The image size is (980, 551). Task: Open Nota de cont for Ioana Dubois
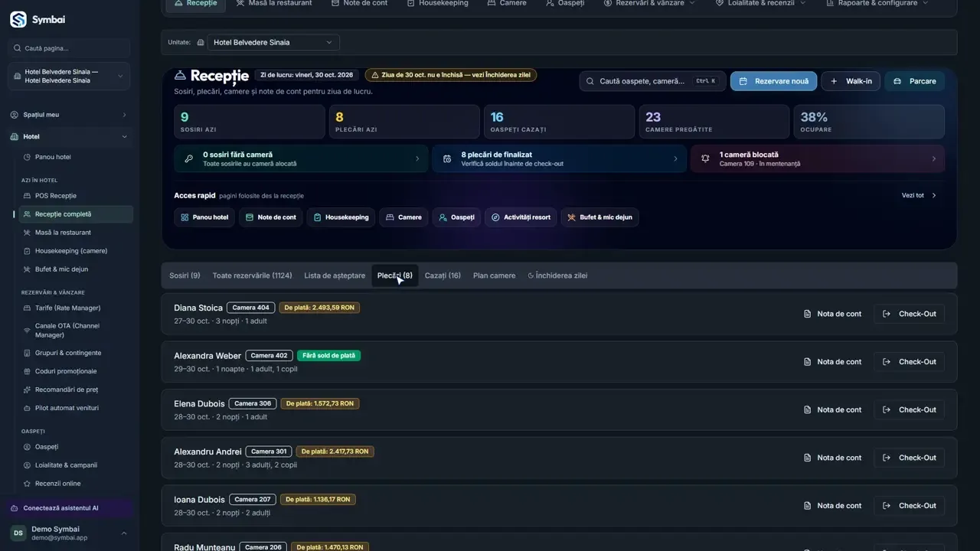(x=832, y=506)
